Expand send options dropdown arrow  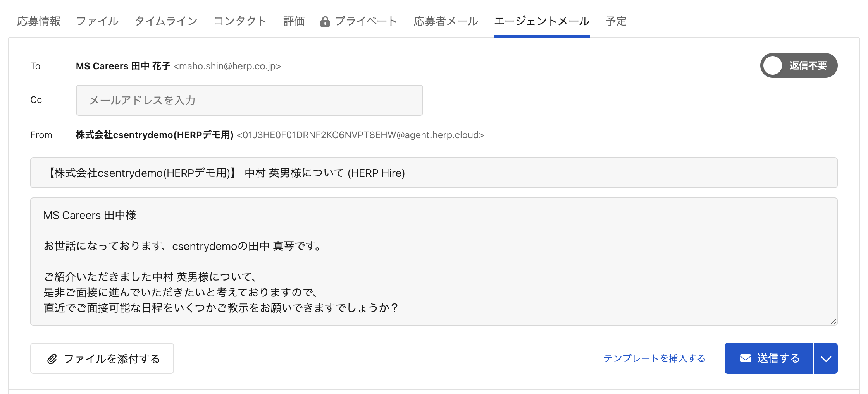point(826,358)
